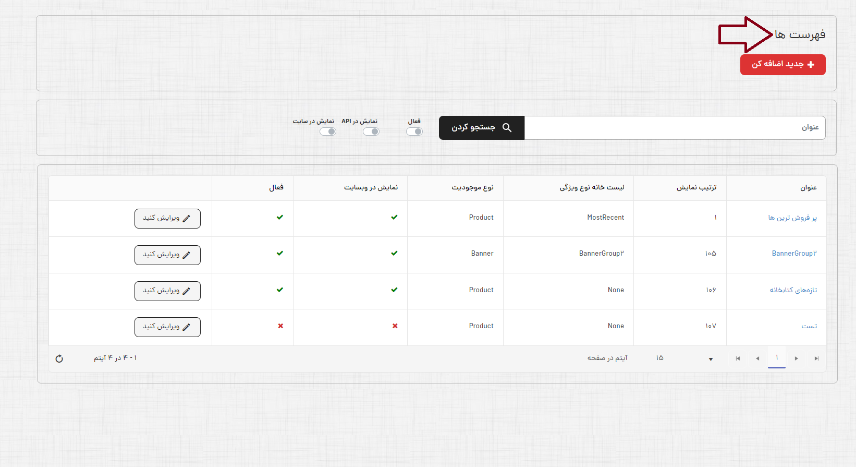Go to the next page arrow icon
This screenshot has height=467, width=868.
(x=757, y=358)
